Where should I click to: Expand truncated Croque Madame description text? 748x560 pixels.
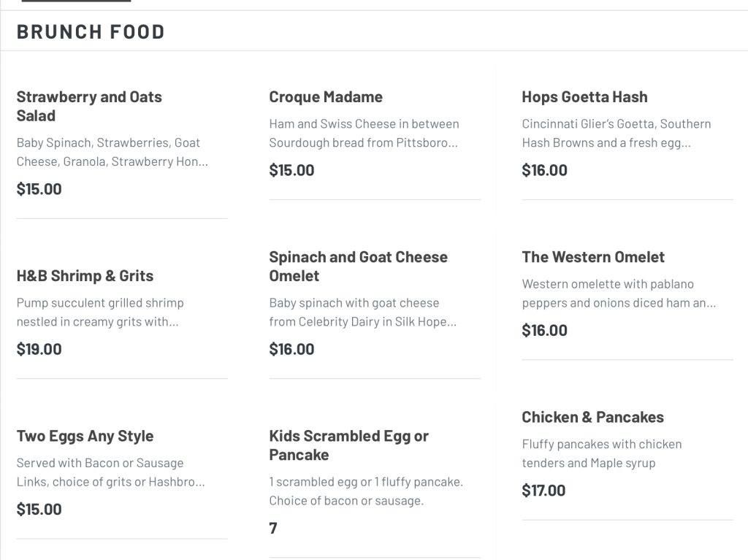click(x=364, y=133)
